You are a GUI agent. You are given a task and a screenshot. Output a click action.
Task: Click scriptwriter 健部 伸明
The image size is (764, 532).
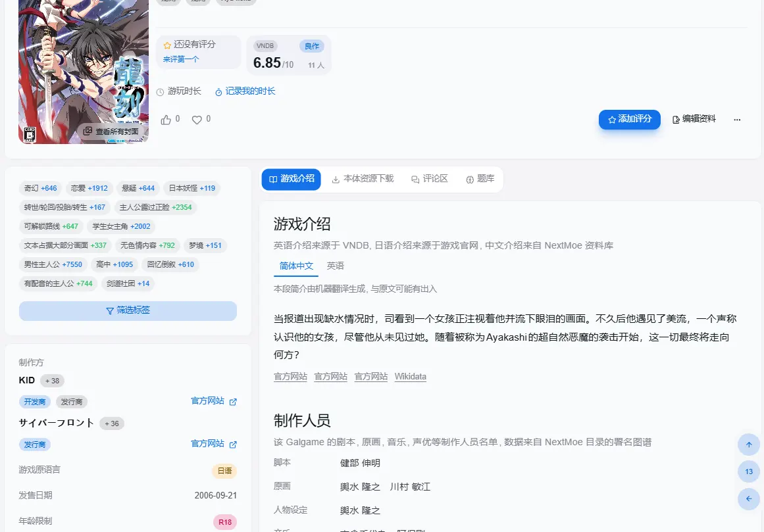[360, 463]
